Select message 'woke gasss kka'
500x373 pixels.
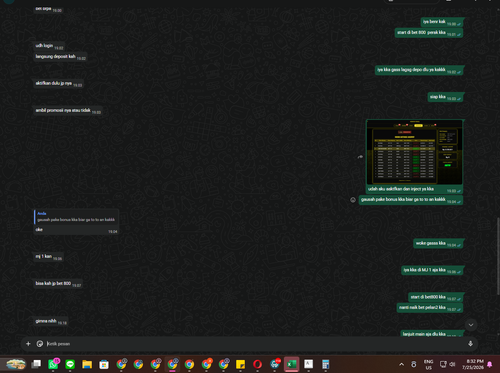point(438,243)
